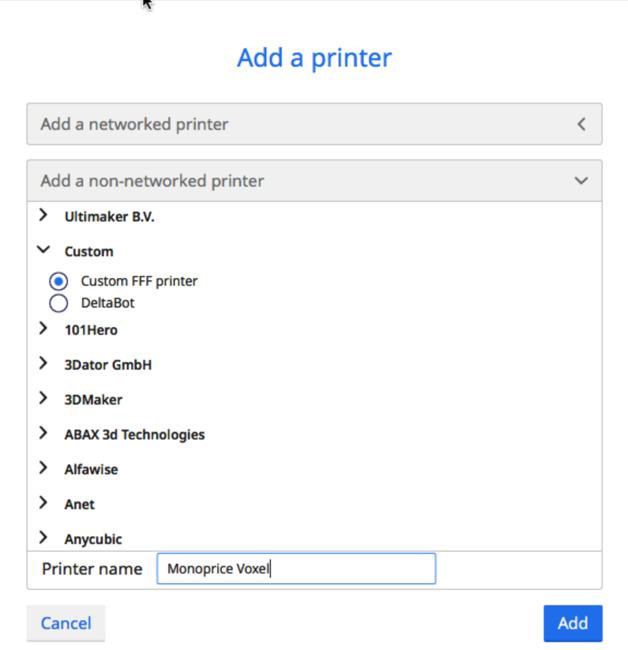Select the Ultimaker B.V. manufacturer label

[109, 216]
